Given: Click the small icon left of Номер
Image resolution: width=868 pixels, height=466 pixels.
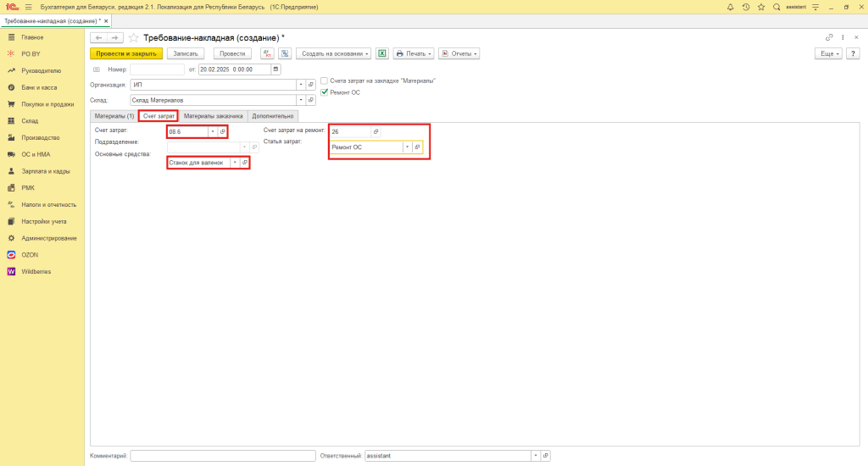Looking at the screenshot, I should (x=97, y=69).
